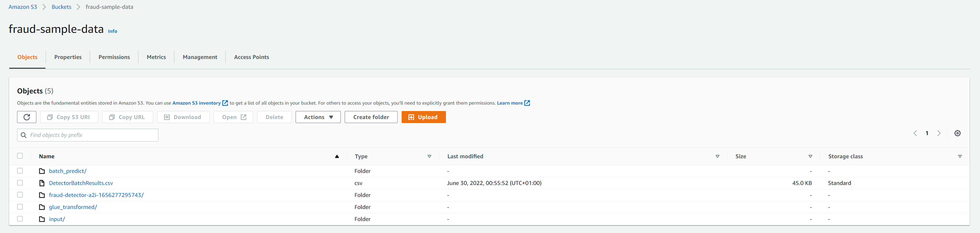The image size is (980, 233).
Task: Click the Create folder button
Action: pyautogui.click(x=371, y=117)
